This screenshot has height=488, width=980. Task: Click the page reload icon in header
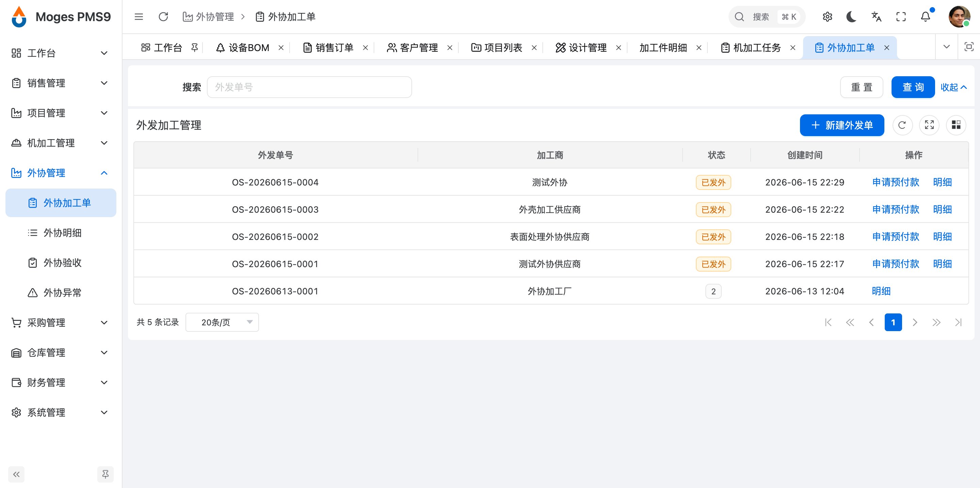point(163,17)
